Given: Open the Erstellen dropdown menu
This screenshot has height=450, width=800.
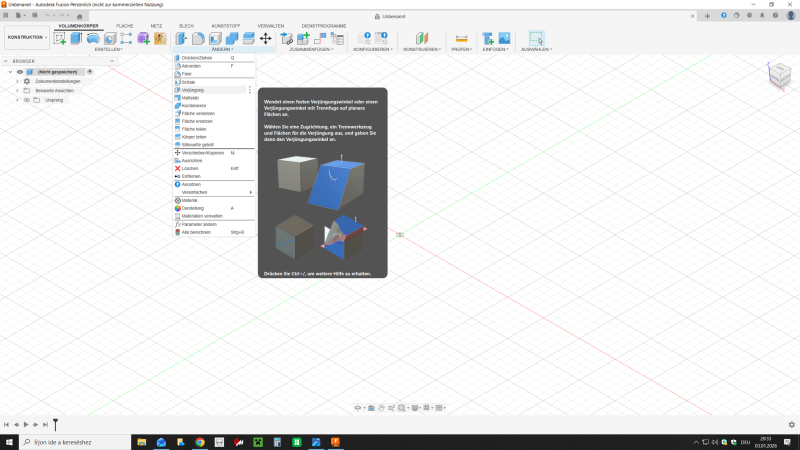Looking at the screenshot, I should pos(109,49).
